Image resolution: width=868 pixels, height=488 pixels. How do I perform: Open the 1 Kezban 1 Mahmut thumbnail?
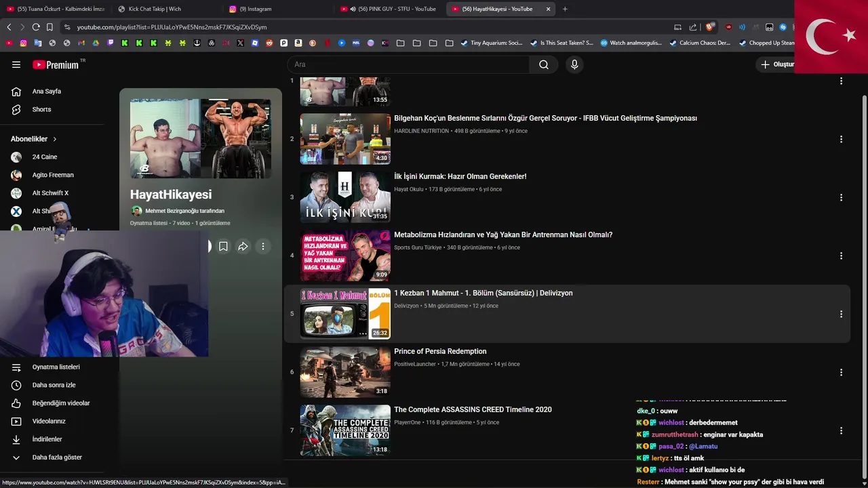coord(345,314)
